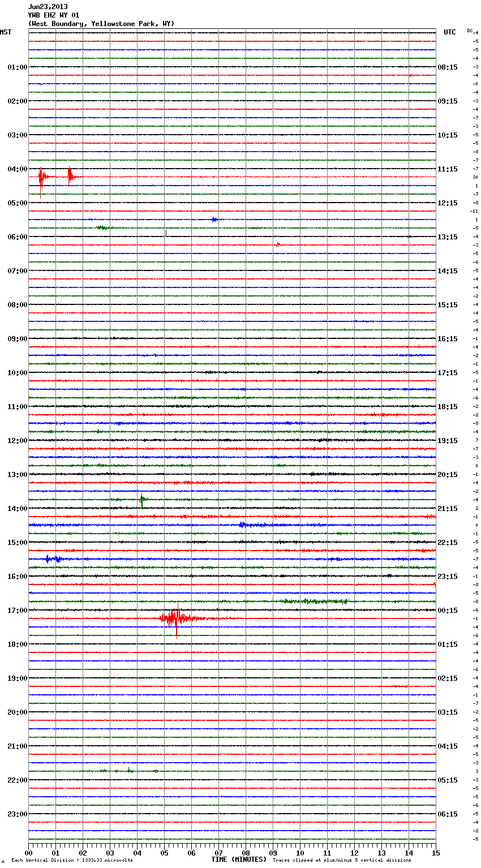Click the Each Vertical Division microvolts note
The height and width of the screenshot is (868, 481).
(x=72, y=860)
